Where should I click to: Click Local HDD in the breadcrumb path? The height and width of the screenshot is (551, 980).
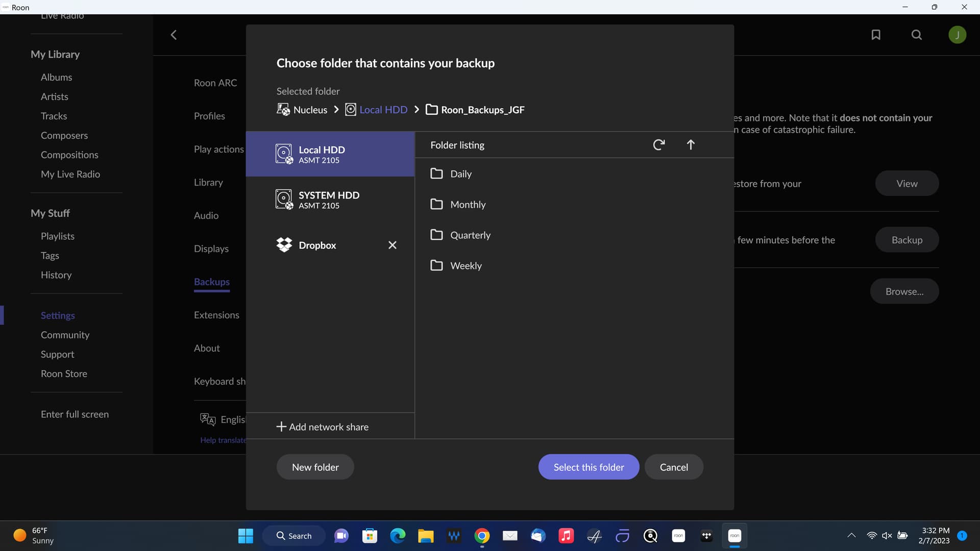(383, 110)
